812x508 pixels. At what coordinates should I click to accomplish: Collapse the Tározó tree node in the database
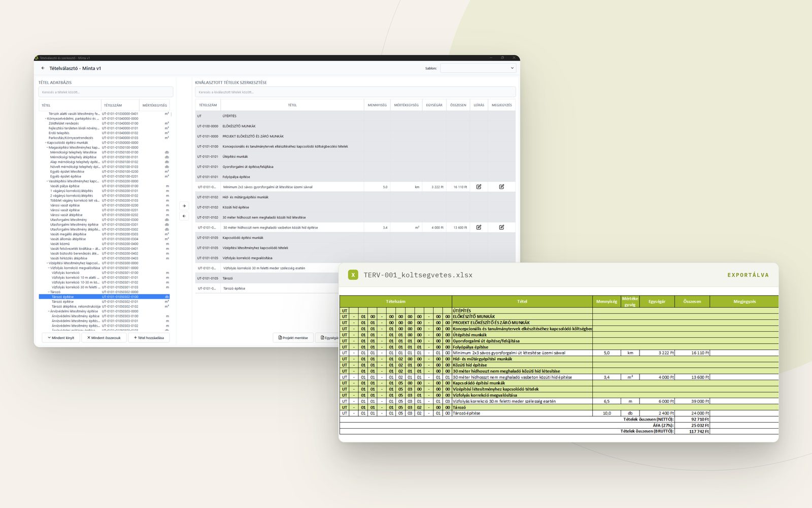[x=49, y=292]
